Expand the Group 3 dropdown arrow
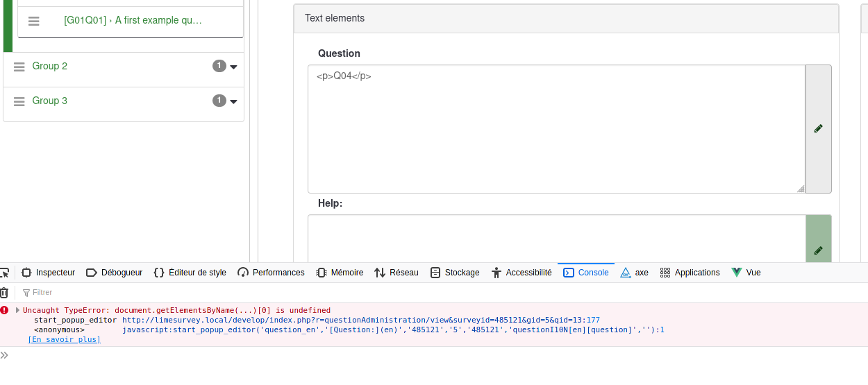Screen dimensions: 868x385 [233, 101]
